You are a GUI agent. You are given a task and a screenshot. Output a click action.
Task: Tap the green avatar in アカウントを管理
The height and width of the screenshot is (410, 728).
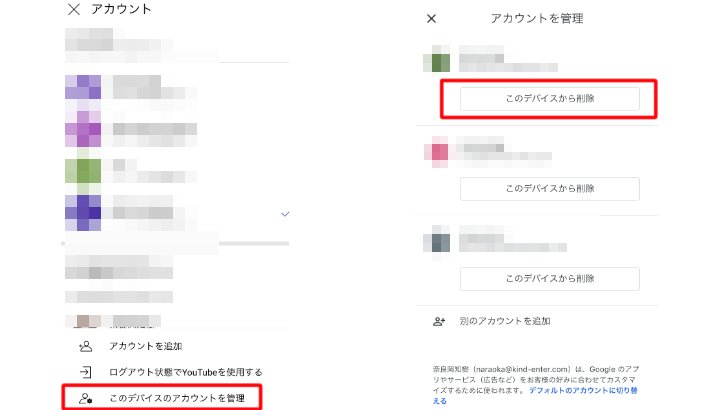coord(437,61)
